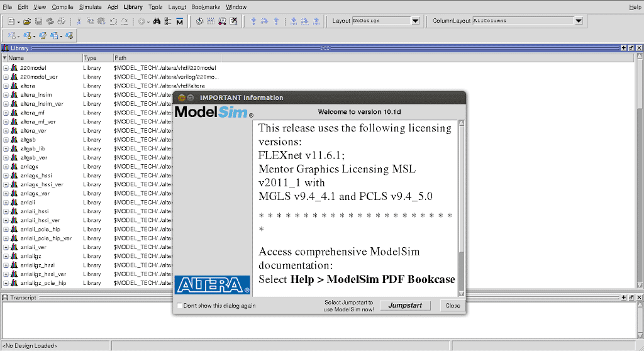Image resolution: width=644 pixels, height=351 pixels.
Task: Click the New file toolbar icon
Action: (x=11, y=21)
